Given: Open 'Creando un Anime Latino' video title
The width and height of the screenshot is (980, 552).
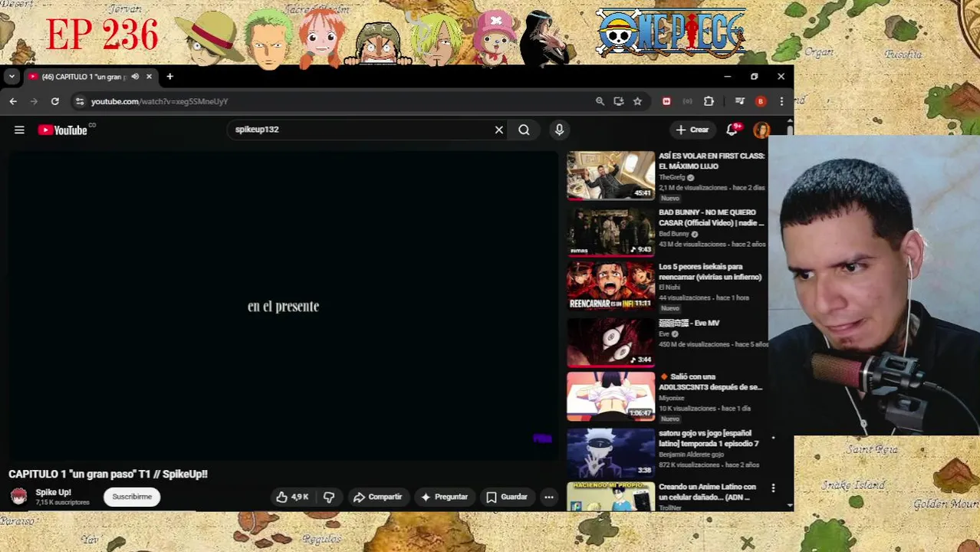Looking at the screenshot, I should [707, 491].
